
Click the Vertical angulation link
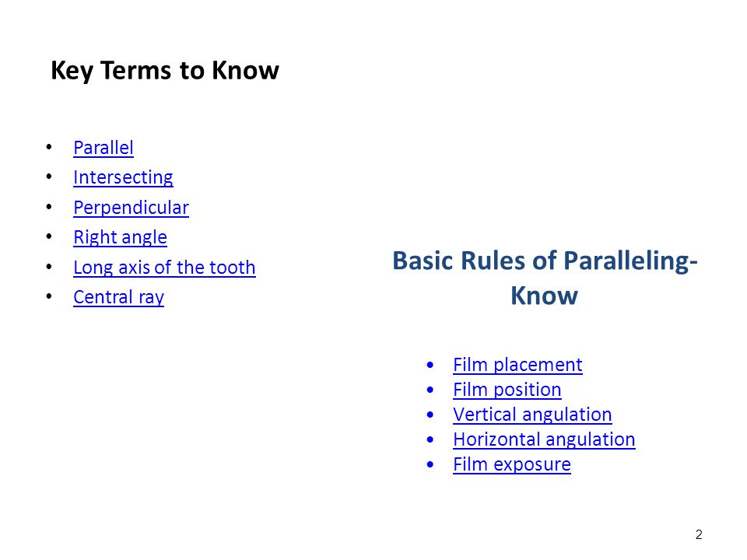[x=532, y=415]
